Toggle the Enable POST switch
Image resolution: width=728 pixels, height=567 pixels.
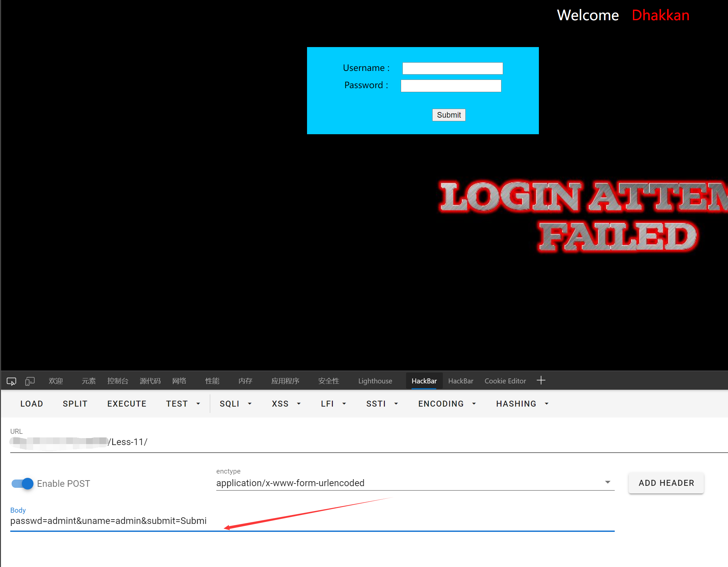click(x=23, y=483)
